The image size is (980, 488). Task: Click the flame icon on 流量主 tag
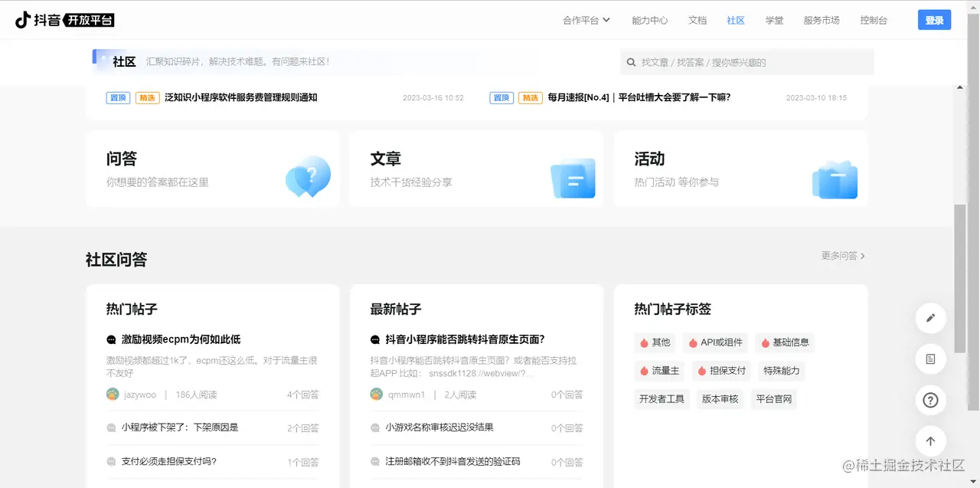644,371
